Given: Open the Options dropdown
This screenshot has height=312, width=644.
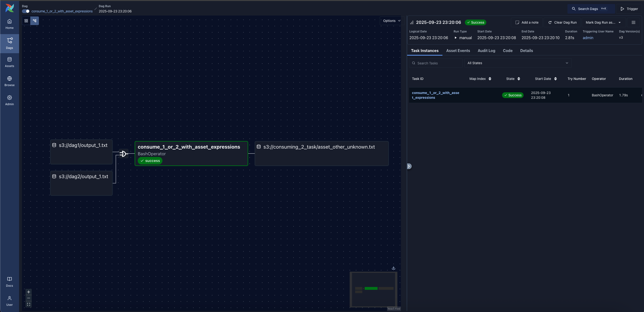Looking at the screenshot, I should pyautogui.click(x=391, y=21).
